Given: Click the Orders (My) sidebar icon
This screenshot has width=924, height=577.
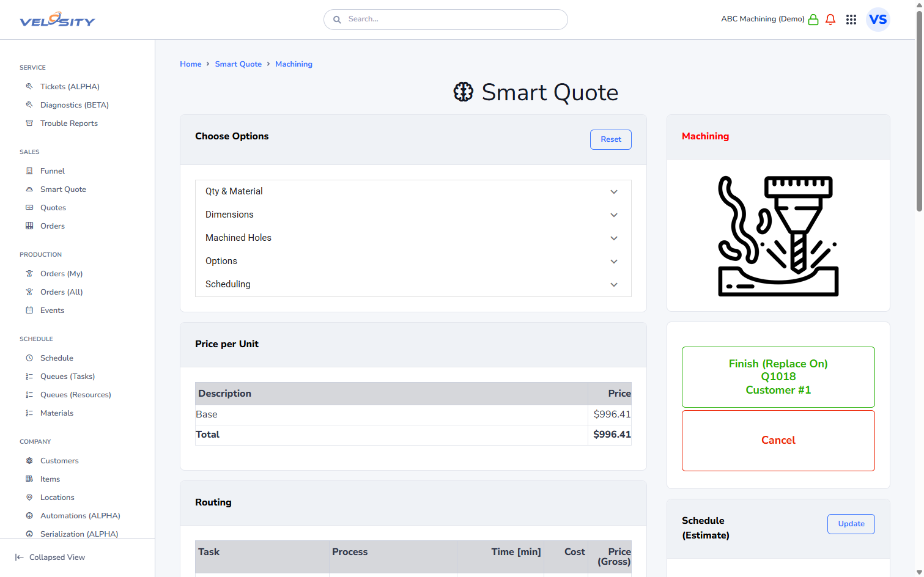Looking at the screenshot, I should click(29, 273).
